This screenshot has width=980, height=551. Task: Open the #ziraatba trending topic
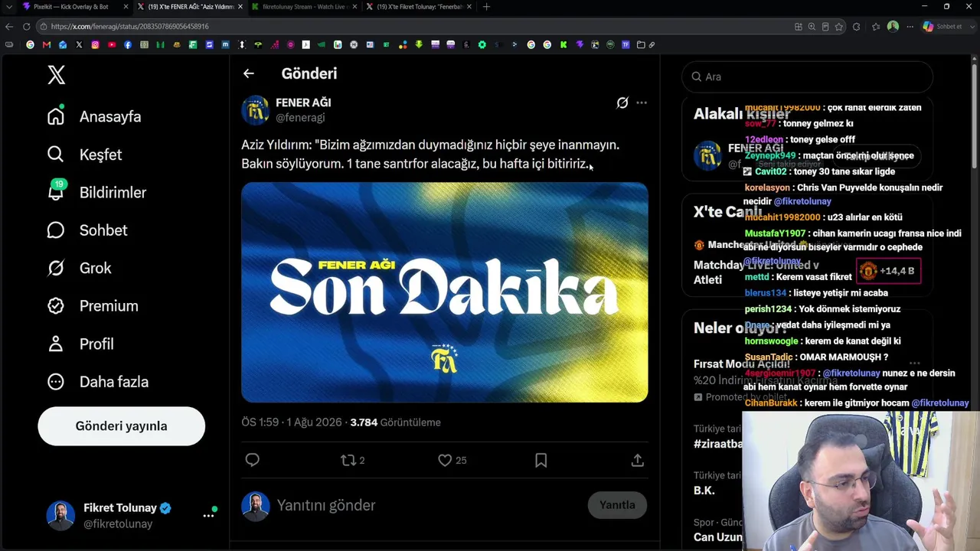coord(718,444)
